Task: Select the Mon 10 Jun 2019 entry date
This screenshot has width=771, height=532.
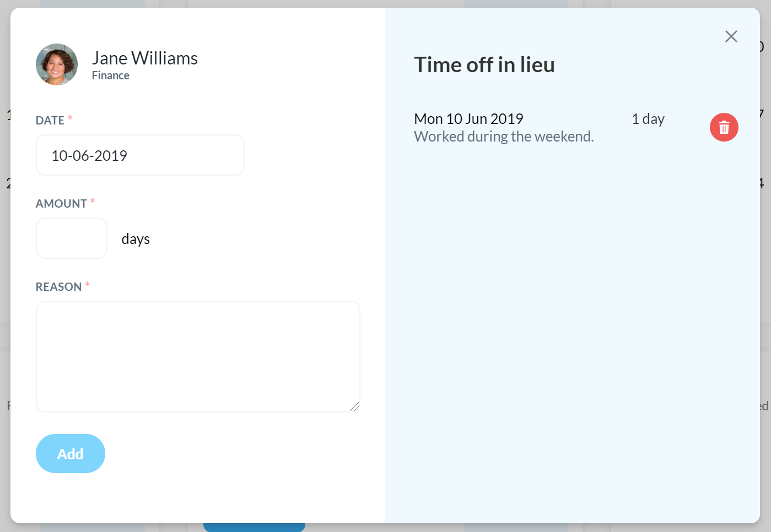Action: pyautogui.click(x=468, y=119)
